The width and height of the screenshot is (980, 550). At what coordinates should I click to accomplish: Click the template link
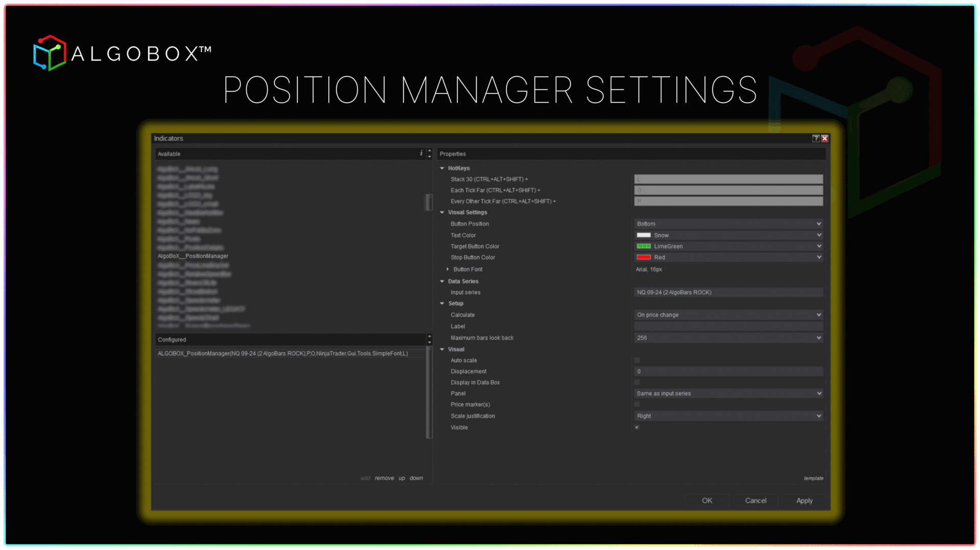tap(813, 478)
